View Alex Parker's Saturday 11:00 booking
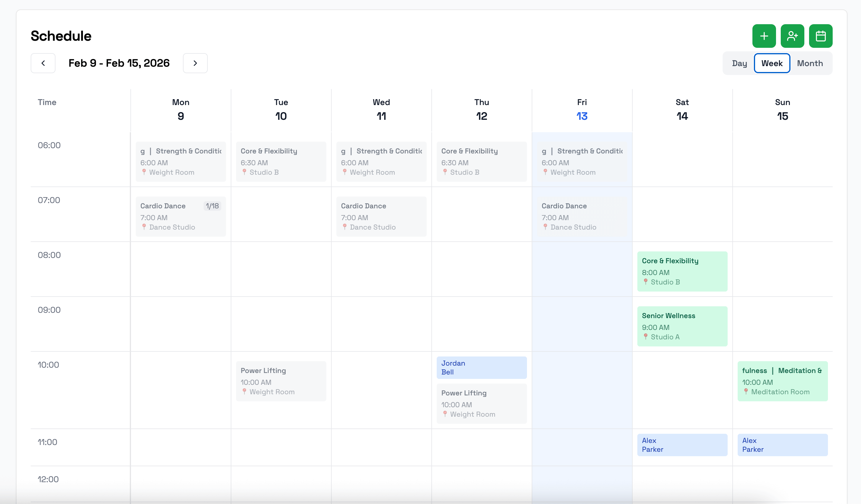 (682, 445)
